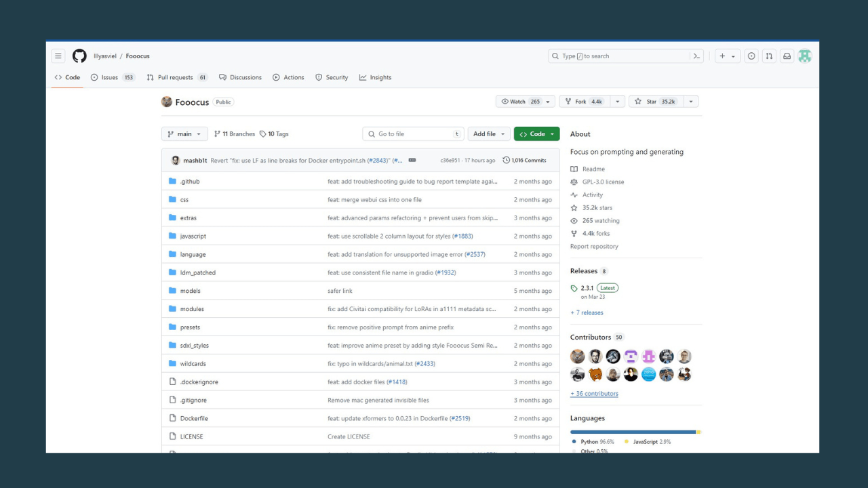Switch to the Actions tab
The image size is (868, 488).
[x=288, y=77]
